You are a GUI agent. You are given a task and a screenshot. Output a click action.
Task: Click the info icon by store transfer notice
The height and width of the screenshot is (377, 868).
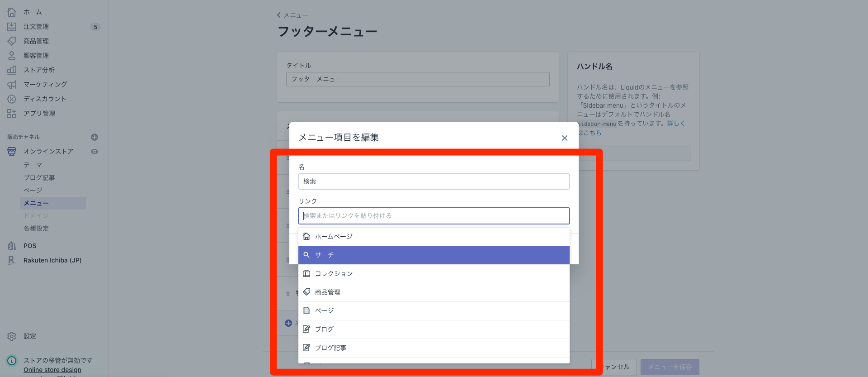[x=12, y=361]
